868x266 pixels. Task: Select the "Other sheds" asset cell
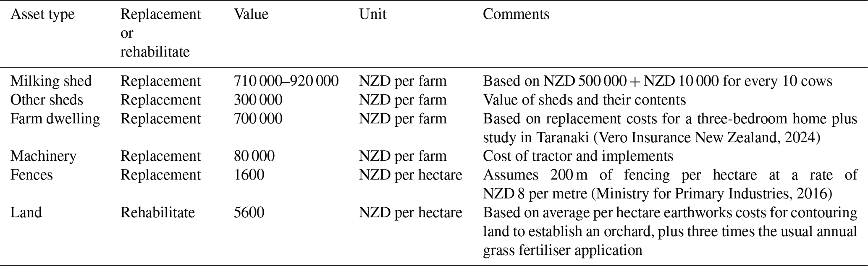[47, 100]
